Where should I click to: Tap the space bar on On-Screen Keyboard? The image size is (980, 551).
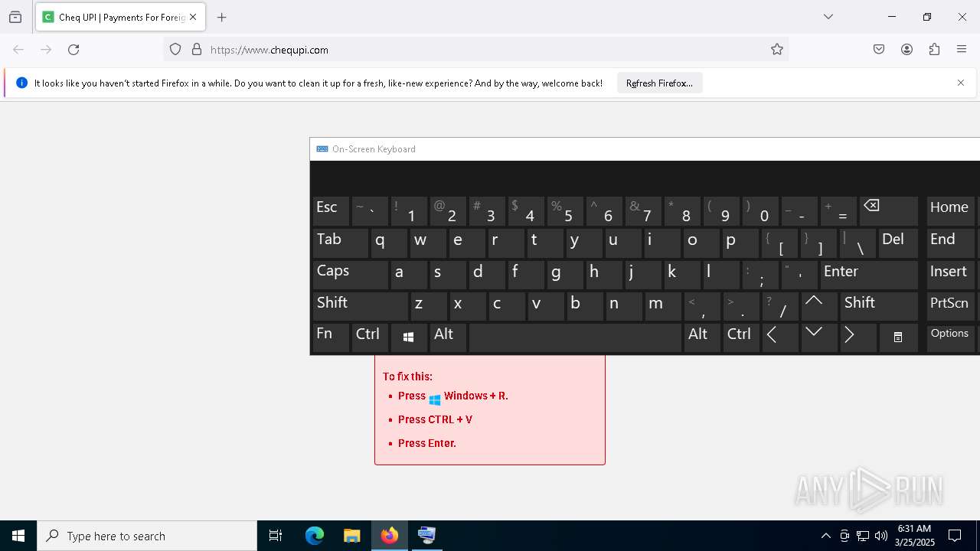(x=575, y=337)
